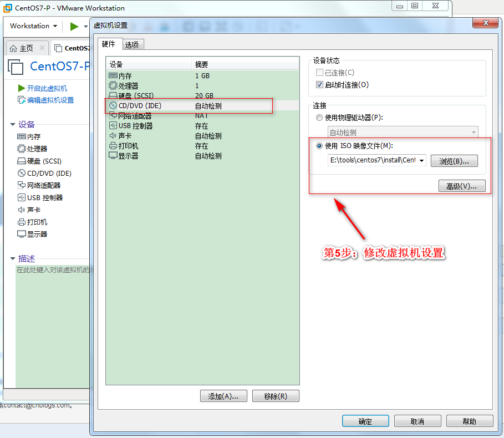Viewport: 504px width, 438px height.
Task: Click hard disk icon in main window sidebar
Action: click(x=22, y=161)
